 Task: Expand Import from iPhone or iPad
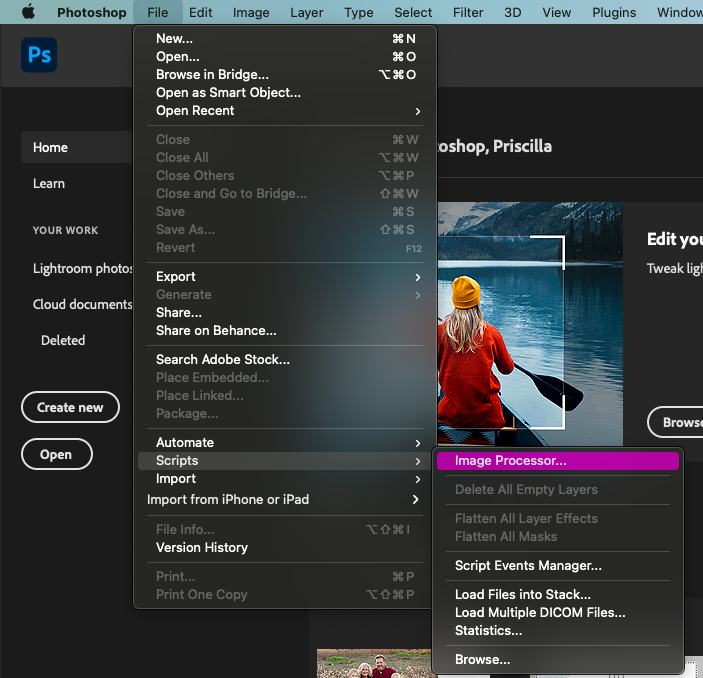[285, 500]
